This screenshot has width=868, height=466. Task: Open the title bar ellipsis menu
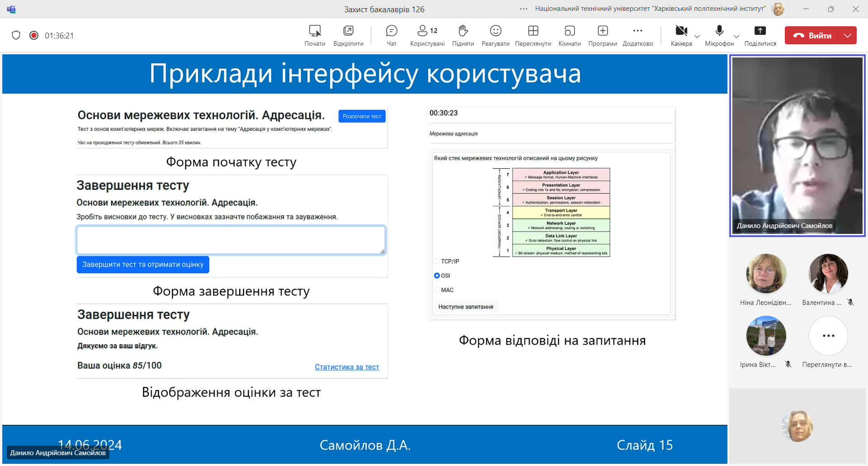(x=524, y=9)
